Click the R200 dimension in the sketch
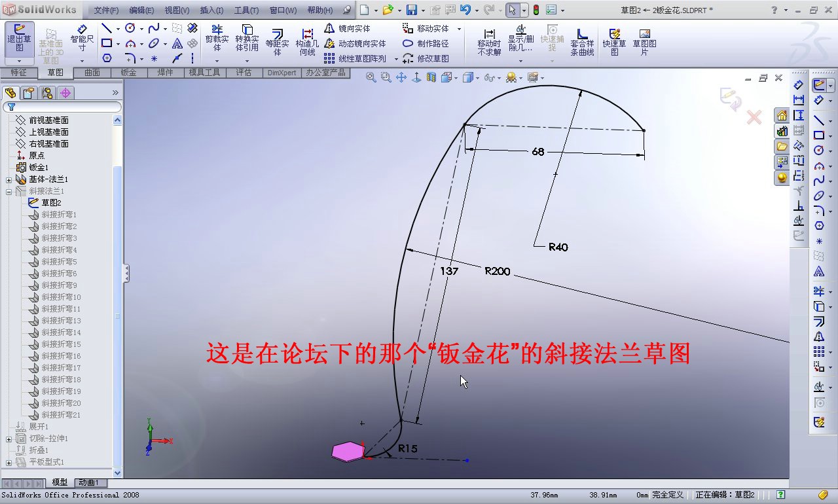 click(498, 271)
